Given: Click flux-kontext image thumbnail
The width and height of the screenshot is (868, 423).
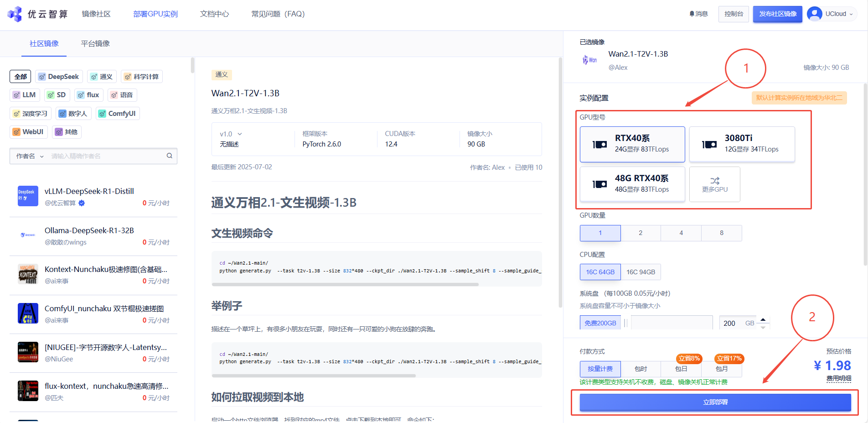Looking at the screenshot, I should tap(28, 391).
